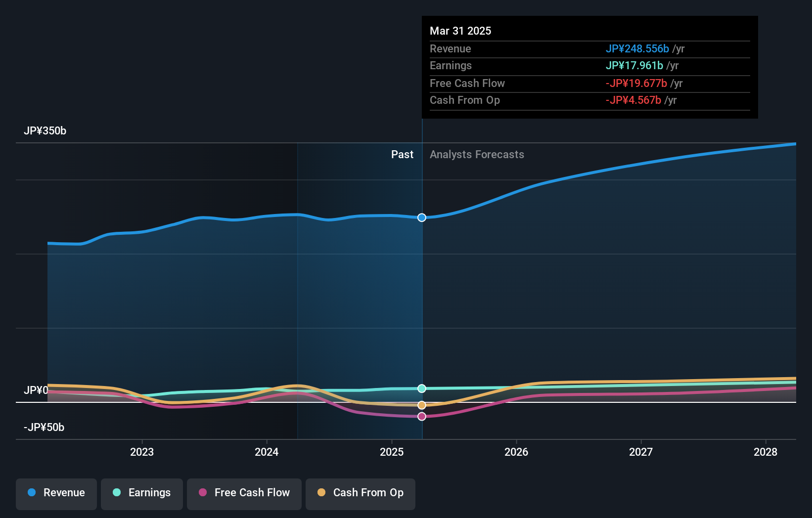Viewport: 812px width, 518px height.
Task: Click the Revenue row label in tooltip
Action: pos(450,49)
